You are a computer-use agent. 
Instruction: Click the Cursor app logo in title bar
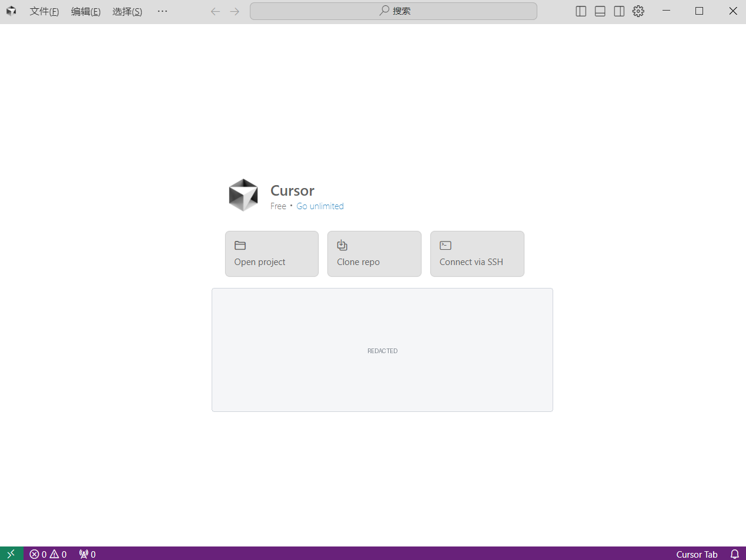coord(11,11)
